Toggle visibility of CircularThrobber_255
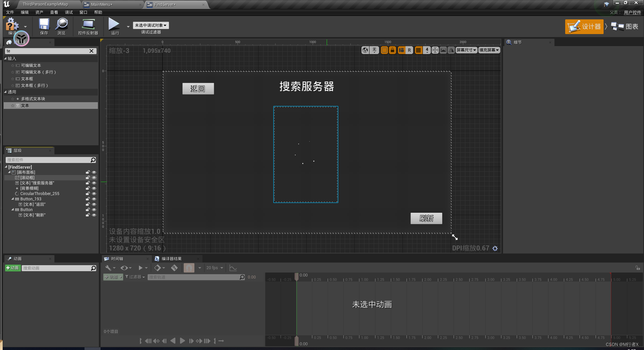The width and height of the screenshot is (644, 350). point(94,194)
